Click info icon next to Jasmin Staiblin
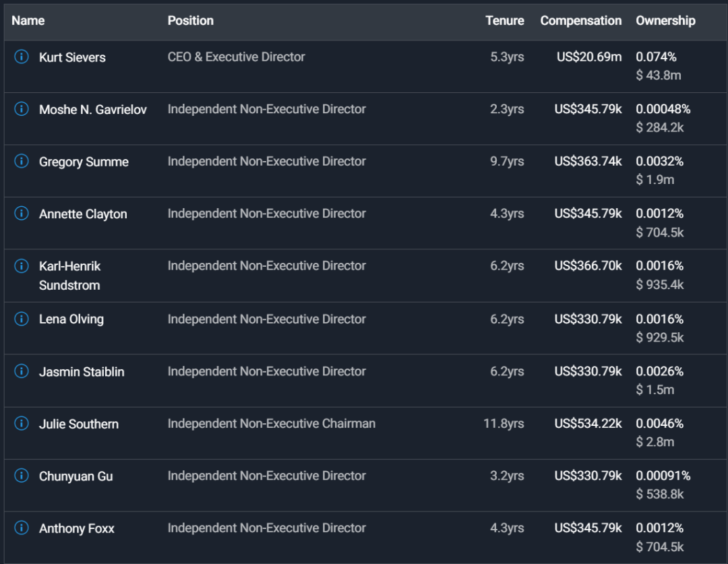Viewport: 728px width, 564px height. point(22,371)
